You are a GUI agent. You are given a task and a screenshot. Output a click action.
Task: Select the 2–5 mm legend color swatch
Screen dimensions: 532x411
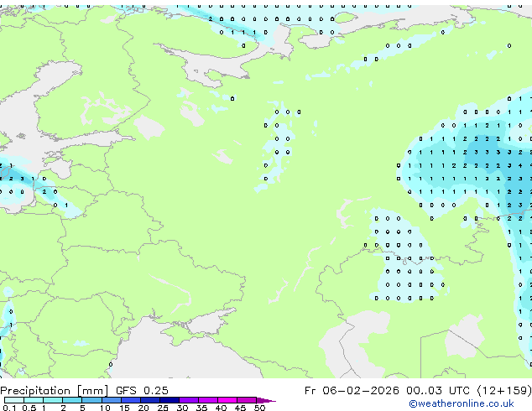[72, 400]
